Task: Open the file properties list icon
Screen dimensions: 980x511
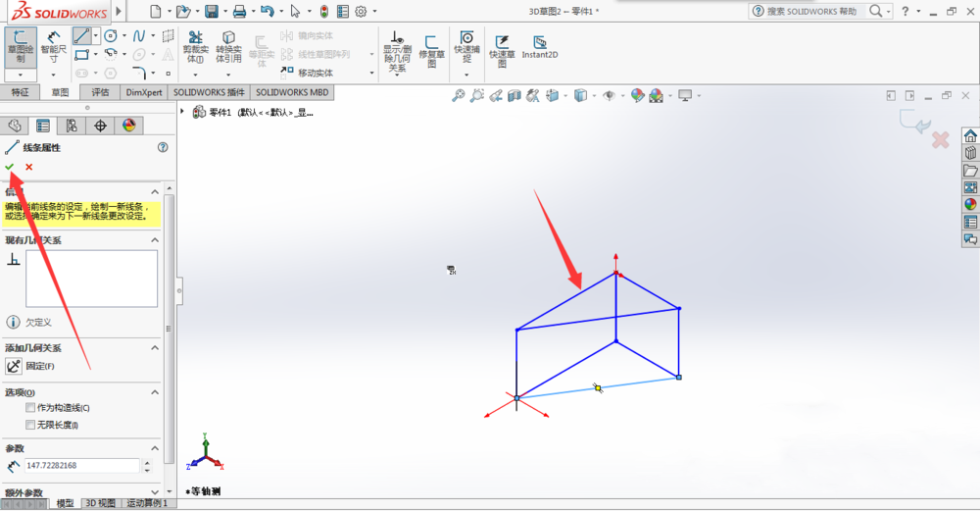Action: click(x=342, y=11)
